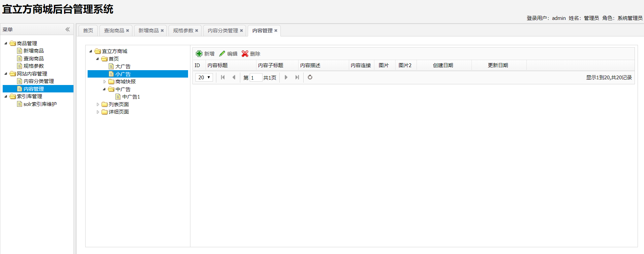Collapse the 宜立方商城 root node
The width and height of the screenshot is (644, 254).
click(91, 51)
